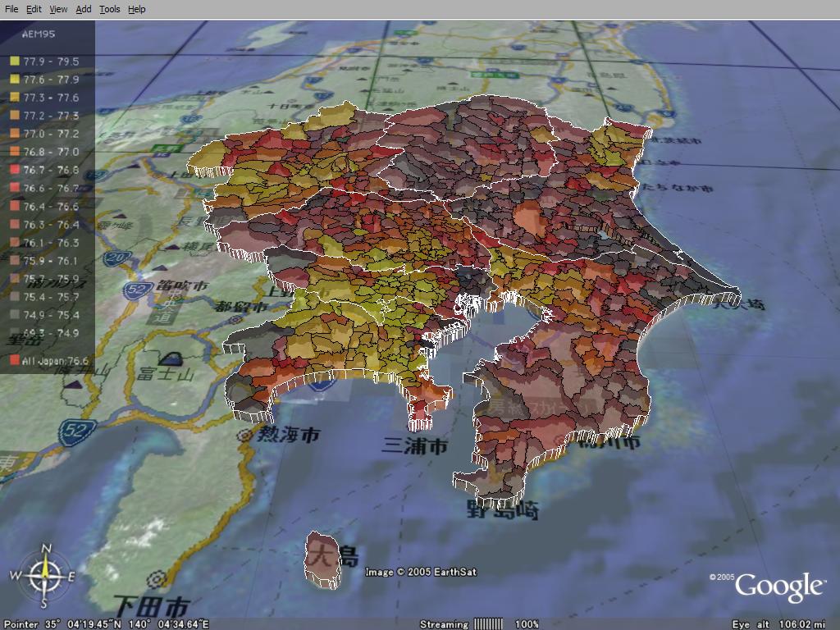The width and height of the screenshot is (840, 630).
Task: Click the Mt. Fuji mountain icon
Action: pos(171,358)
